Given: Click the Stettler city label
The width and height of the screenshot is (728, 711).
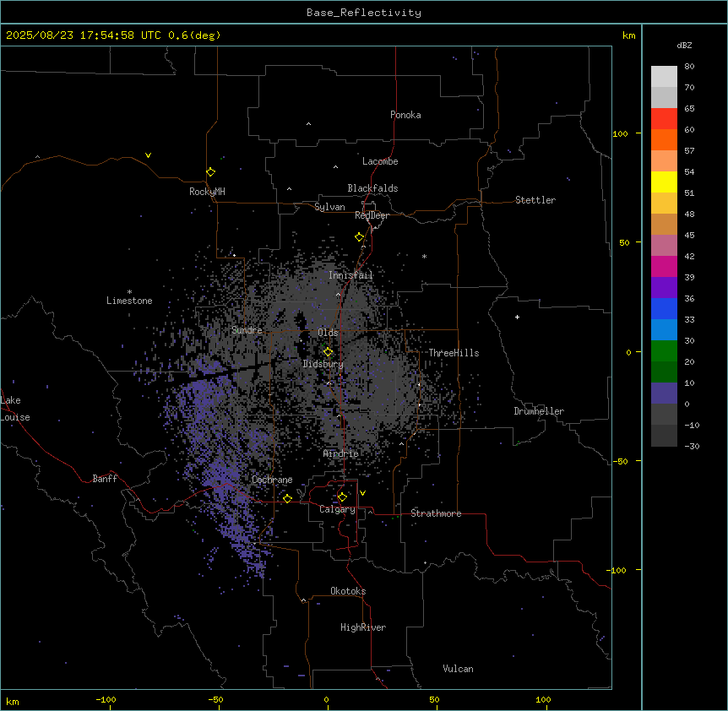Looking at the screenshot, I should coord(535,200).
